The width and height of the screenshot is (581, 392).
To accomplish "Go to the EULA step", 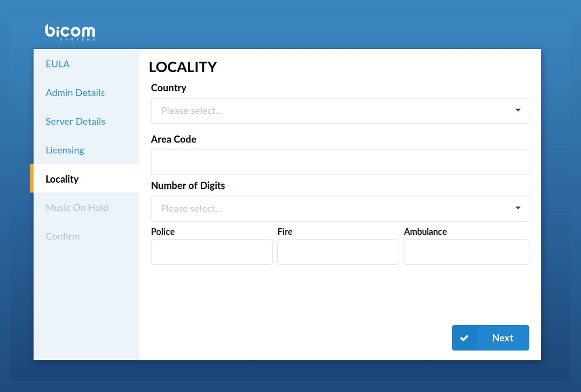I will click(58, 64).
